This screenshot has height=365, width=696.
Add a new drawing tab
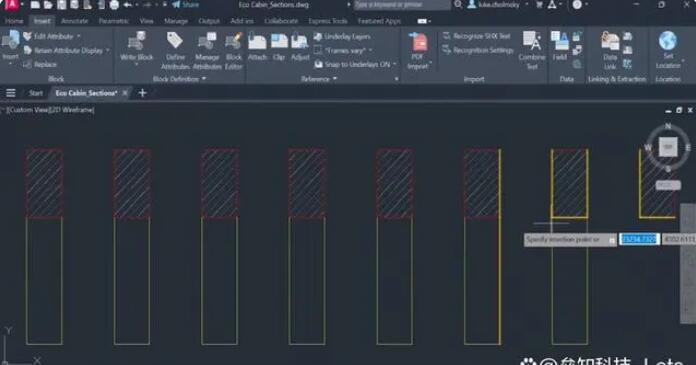142,93
